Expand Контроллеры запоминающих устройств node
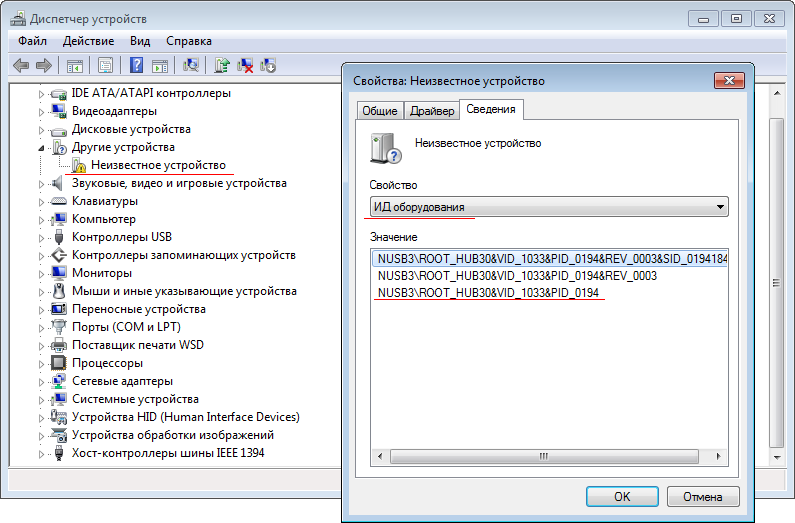The image size is (795, 523). click(42, 256)
